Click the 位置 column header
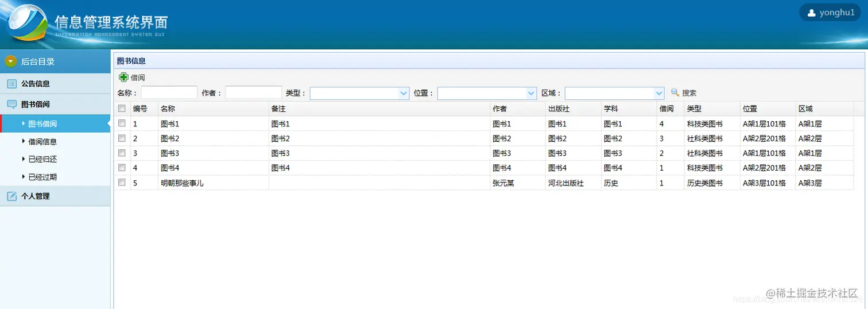 click(768, 109)
